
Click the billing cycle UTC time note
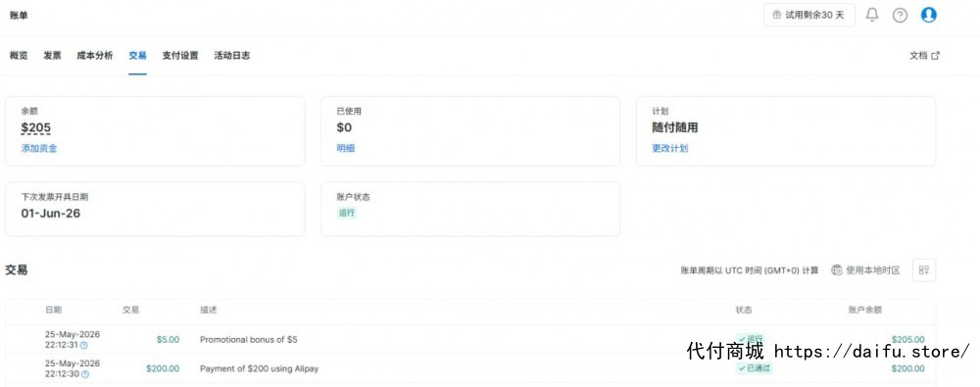(x=750, y=270)
